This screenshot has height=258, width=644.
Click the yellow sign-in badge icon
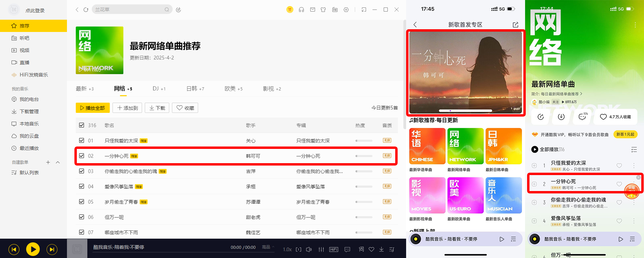click(290, 10)
